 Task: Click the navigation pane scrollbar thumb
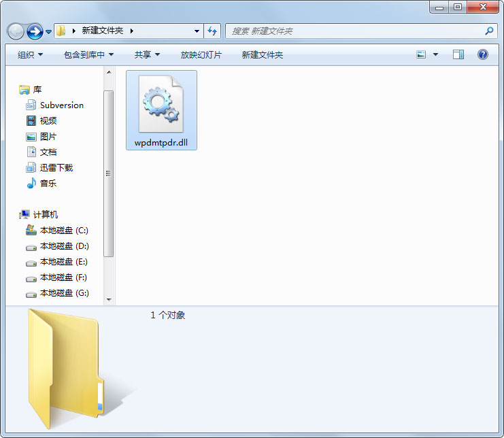point(109,173)
